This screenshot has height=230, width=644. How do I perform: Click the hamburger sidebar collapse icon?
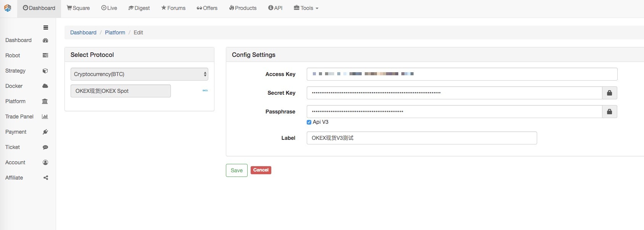pyautogui.click(x=46, y=28)
